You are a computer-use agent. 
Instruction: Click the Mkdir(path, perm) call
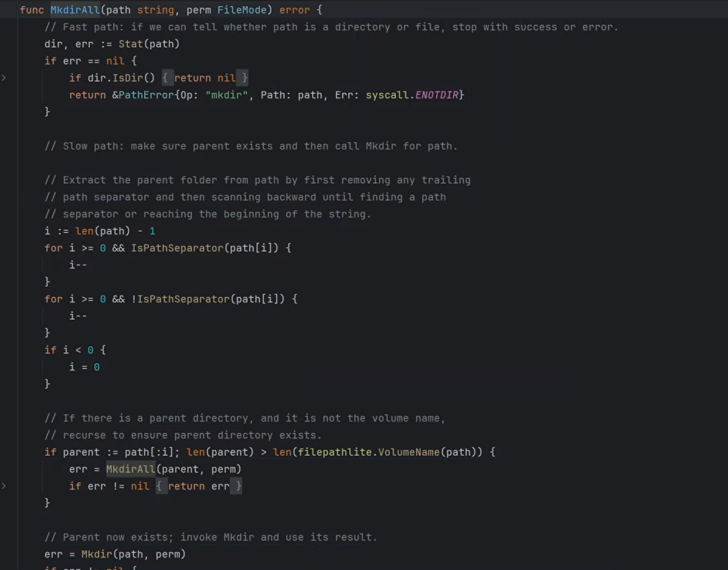(133, 555)
